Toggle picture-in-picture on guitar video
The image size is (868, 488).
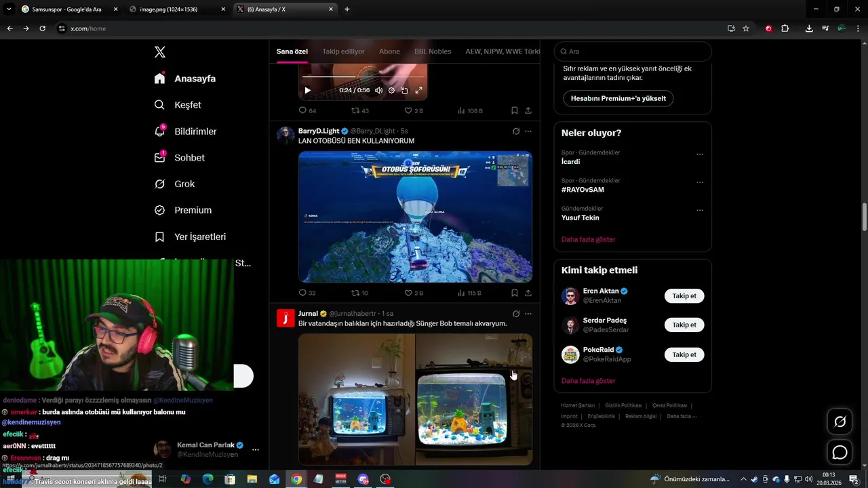click(404, 90)
